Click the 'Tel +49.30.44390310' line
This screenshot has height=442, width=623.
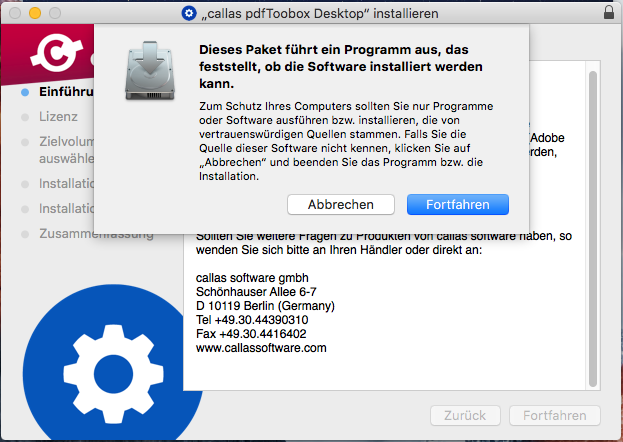252,320
